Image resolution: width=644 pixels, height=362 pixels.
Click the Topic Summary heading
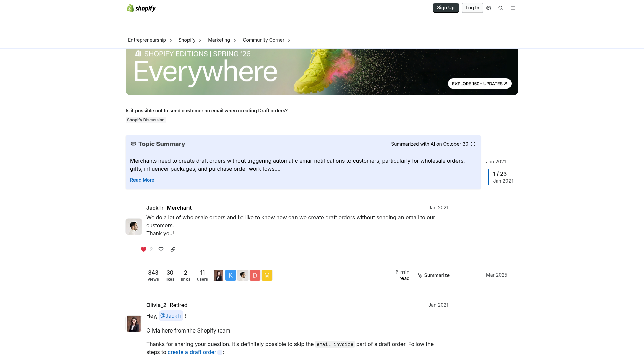[x=162, y=144]
